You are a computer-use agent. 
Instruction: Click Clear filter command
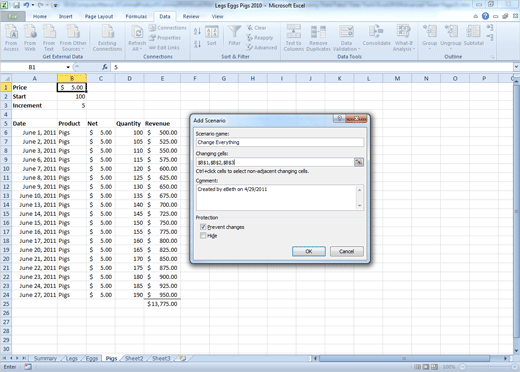coord(257,28)
